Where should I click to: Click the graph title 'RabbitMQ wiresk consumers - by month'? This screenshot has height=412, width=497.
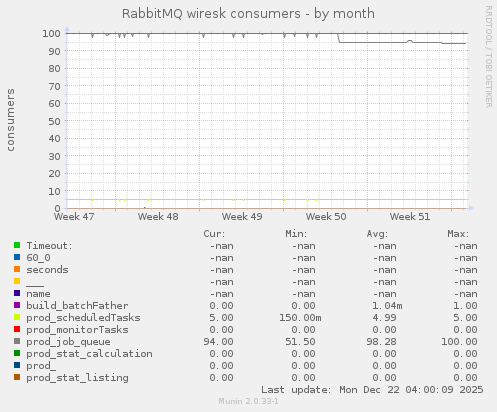248,14
